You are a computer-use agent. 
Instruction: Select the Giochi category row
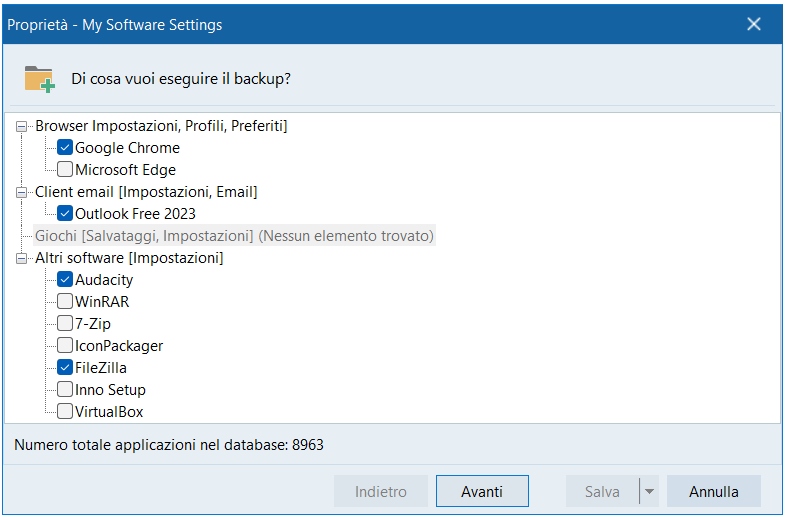click(234, 236)
